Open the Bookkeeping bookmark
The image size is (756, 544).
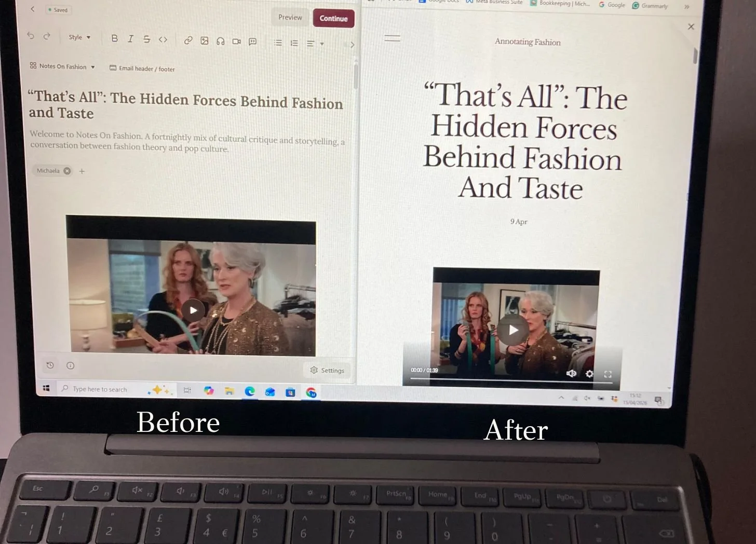[560, 3]
